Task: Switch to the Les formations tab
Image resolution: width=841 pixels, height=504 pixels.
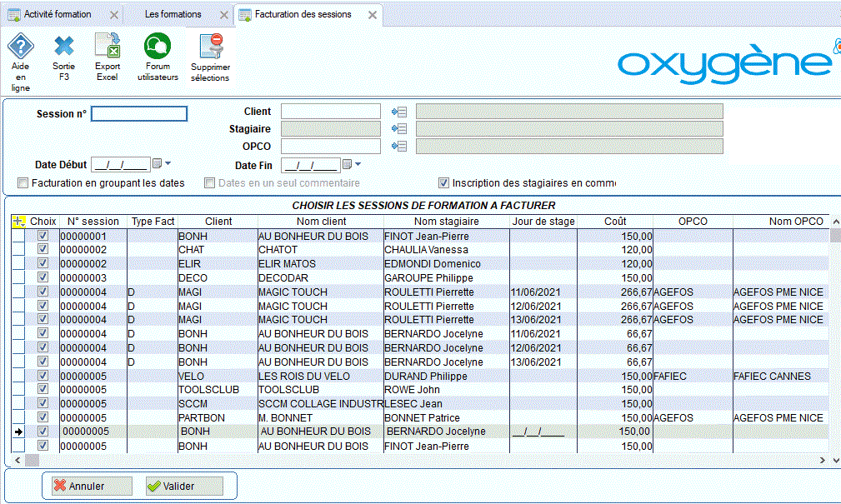Action: [173, 14]
